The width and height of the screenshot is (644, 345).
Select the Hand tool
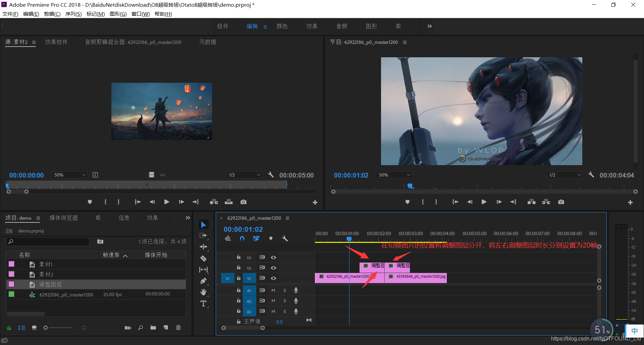tap(203, 292)
